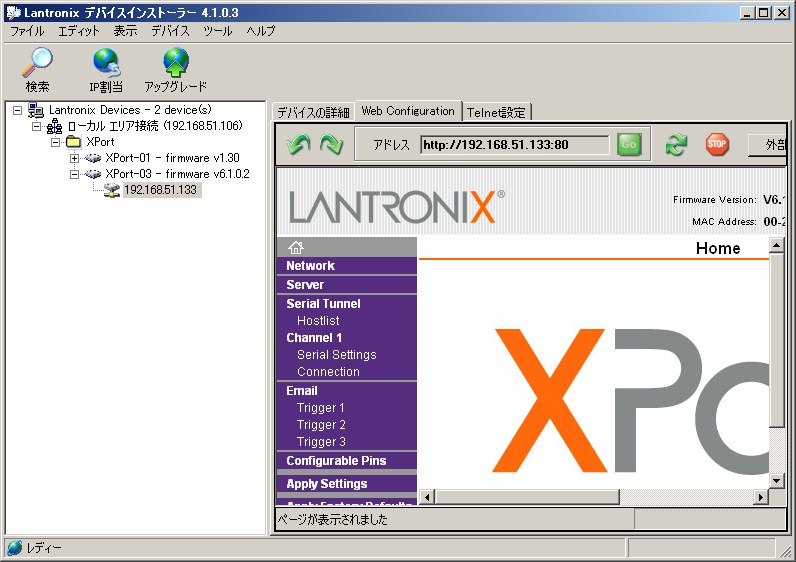The height and width of the screenshot is (562, 796).
Task: Select XPort-01 - firmware v1.30 tree row
Action: pos(172,158)
